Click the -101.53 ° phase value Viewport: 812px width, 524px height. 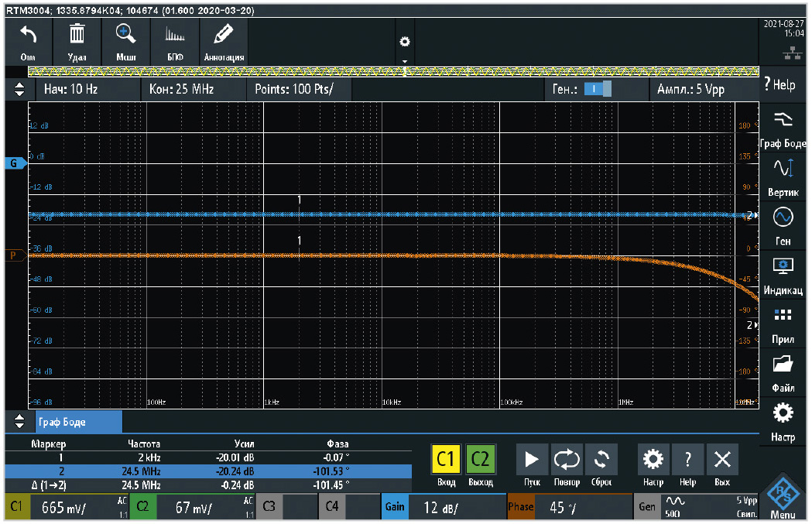[331, 471]
